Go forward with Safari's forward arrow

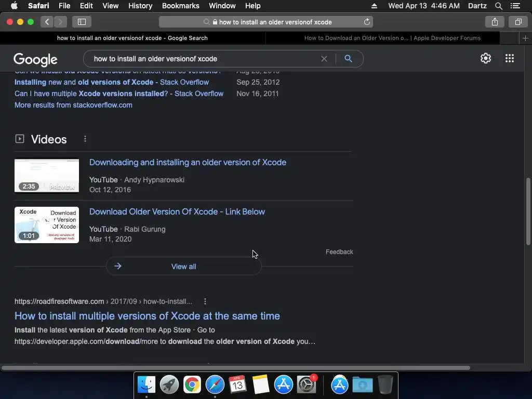pyautogui.click(x=60, y=22)
